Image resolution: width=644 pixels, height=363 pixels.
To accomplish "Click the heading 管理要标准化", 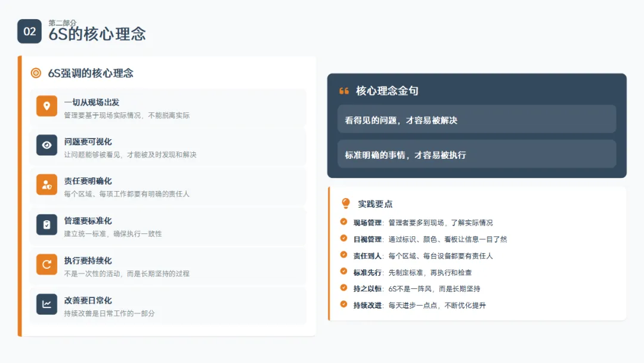I will (x=88, y=221).
